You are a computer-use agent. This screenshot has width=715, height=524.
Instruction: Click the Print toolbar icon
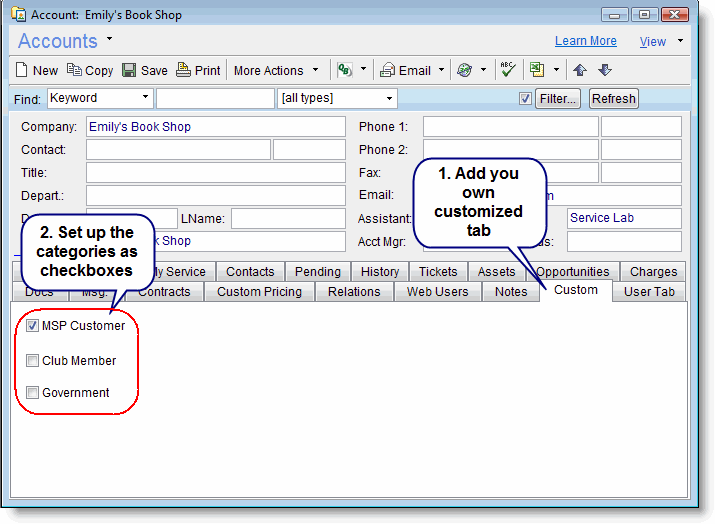coord(183,70)
